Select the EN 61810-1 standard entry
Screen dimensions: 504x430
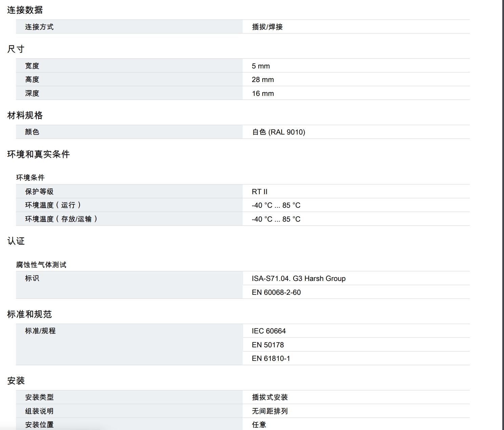[270, 359]
